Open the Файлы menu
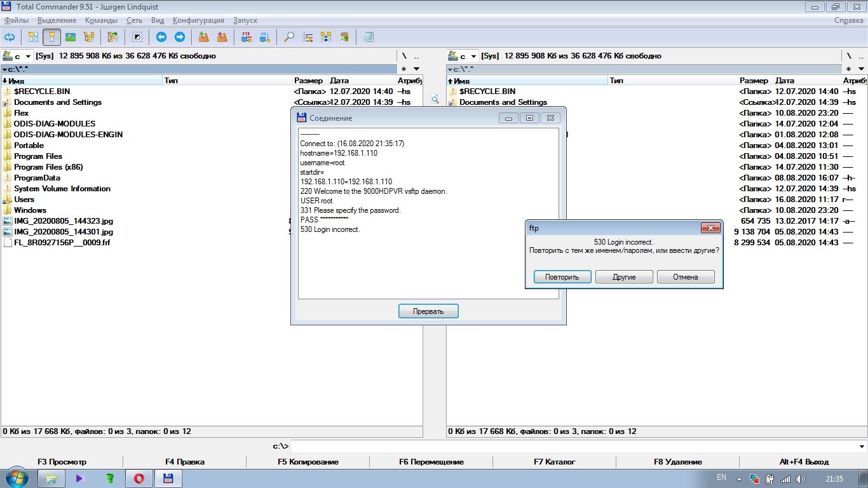The width and height of the screenshot is (868, 488). tap(17, 20)
